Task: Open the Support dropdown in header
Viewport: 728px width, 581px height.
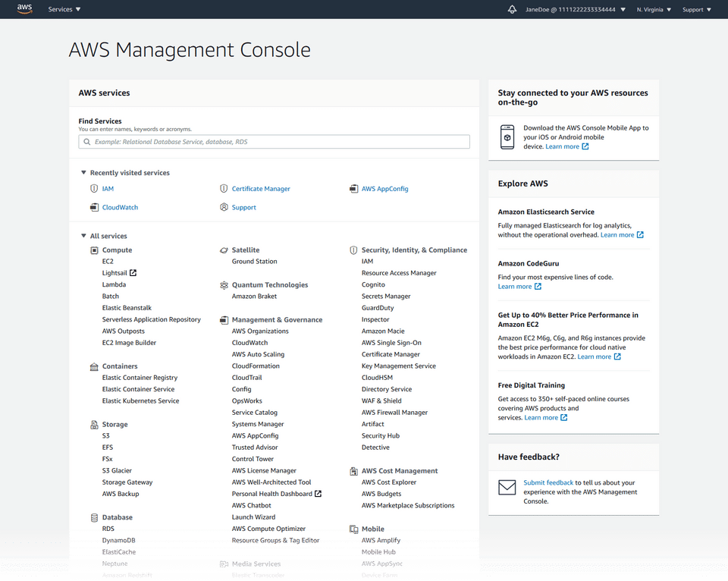Action: point(696,9)
